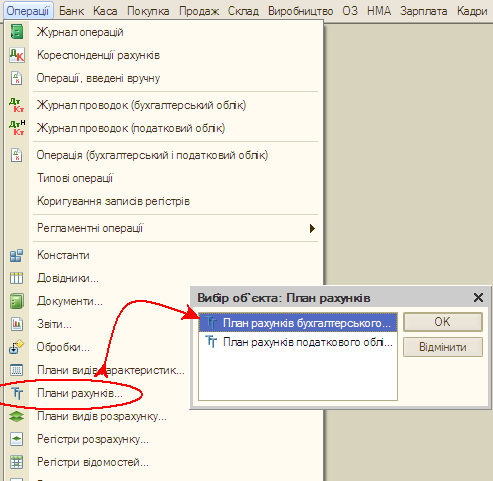Image resolution: width=493 pixels, height=481 pixels.
Task: Open the Банк menu
Action: click(x=71, y=11)
